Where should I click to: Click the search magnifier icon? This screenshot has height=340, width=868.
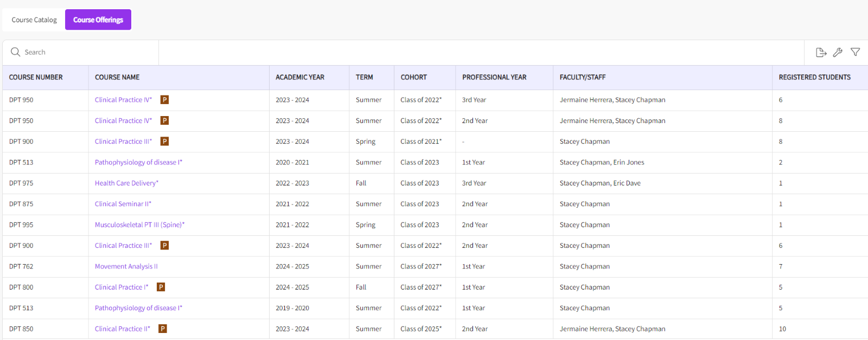click(x=15, y=52)
